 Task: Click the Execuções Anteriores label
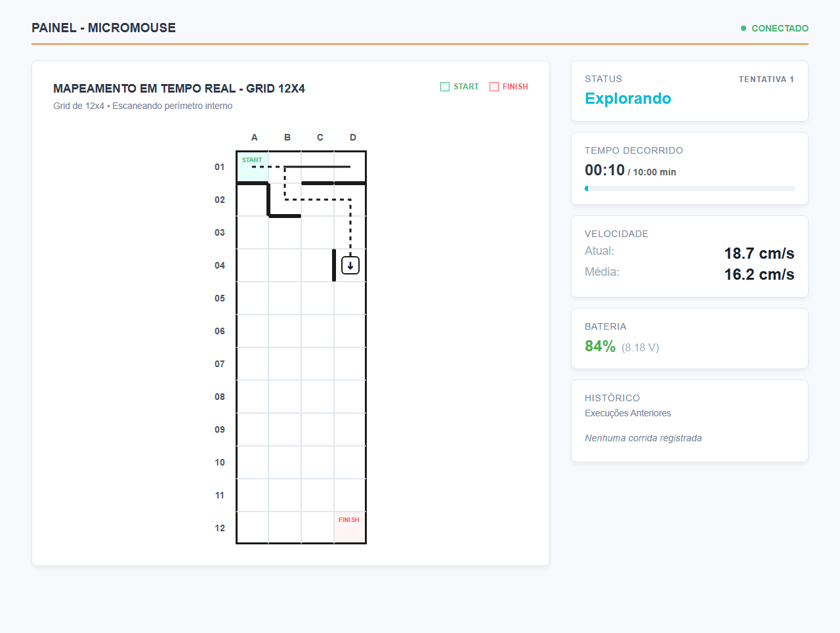click(x=628, y=413)
